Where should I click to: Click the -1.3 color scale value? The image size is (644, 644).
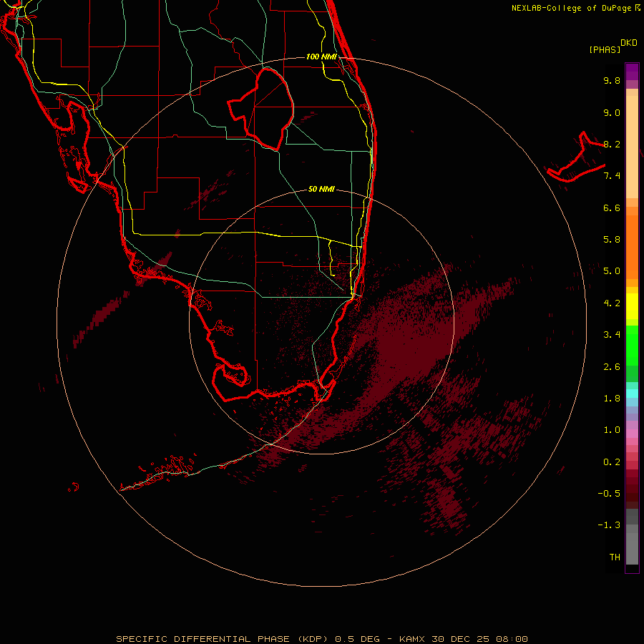[609, 525]
